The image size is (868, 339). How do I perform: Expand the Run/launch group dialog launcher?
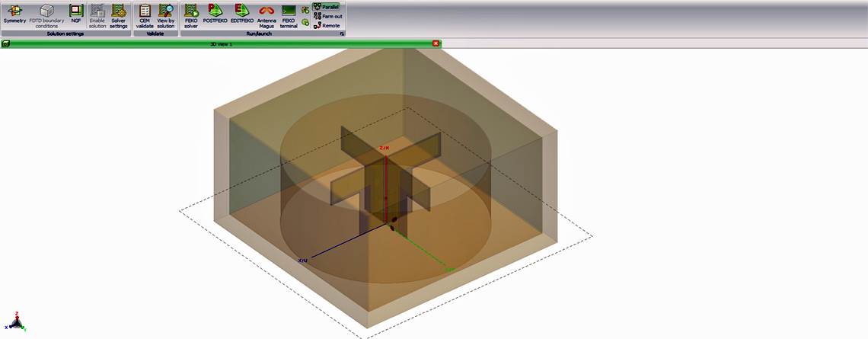(342, 34)
